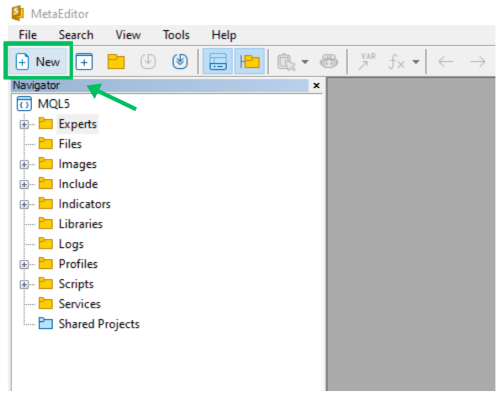This screenshot has width=500, height=396.
Task: Select the Services folder label
Action: click(80, 304)
